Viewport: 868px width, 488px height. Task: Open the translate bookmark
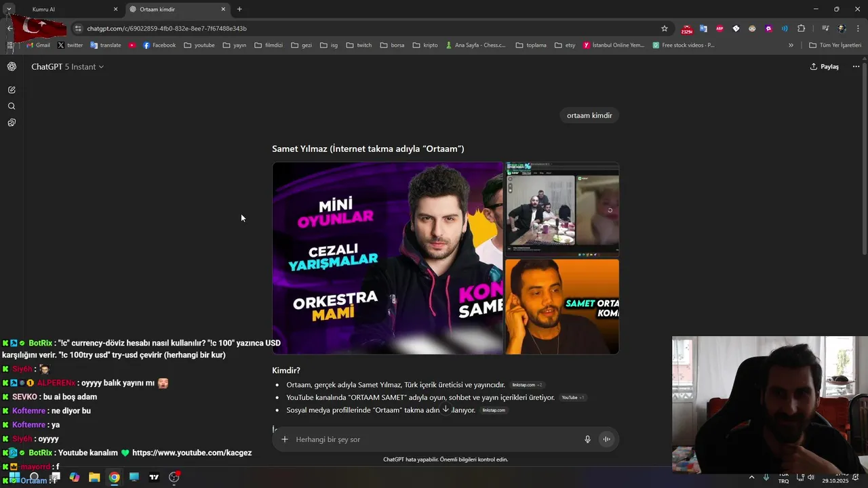point(105,45)
